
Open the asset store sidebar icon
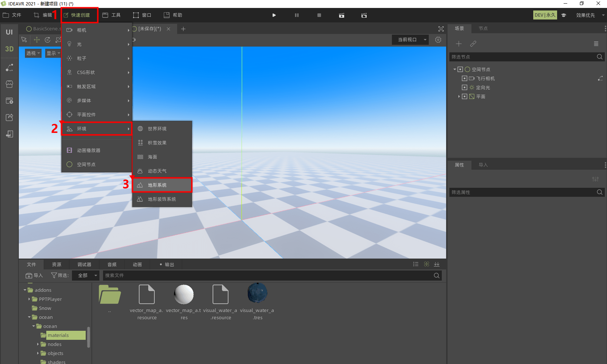click(x=9, y=84)
